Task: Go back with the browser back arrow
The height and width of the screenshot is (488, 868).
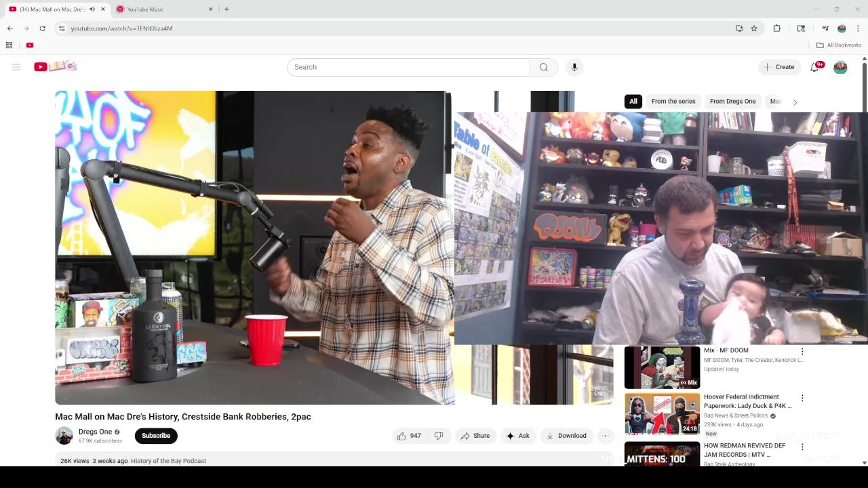Action: click(9, 28)
